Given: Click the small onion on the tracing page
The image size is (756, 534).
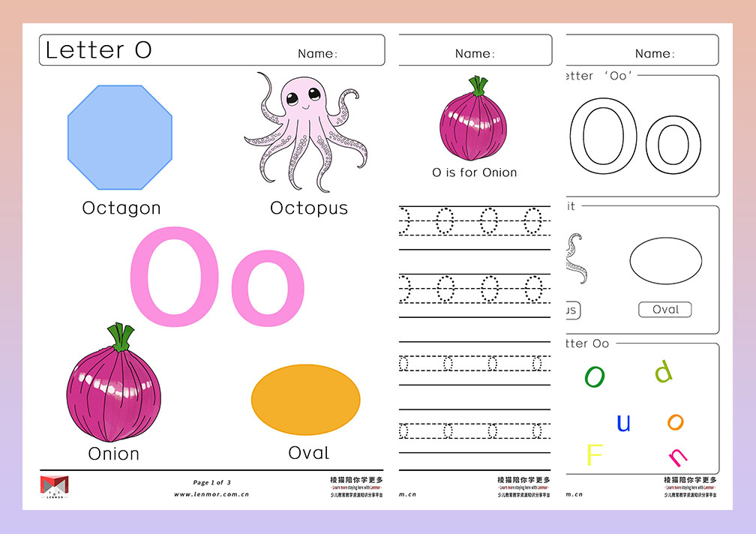Looking at the screenshot, I should pyautogui.click(x=473, y=118).
